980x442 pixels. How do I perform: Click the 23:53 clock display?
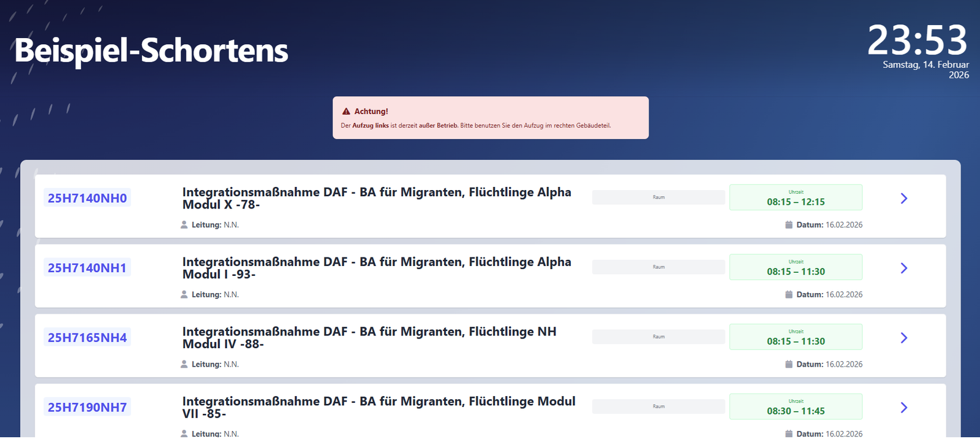(918, 40)
